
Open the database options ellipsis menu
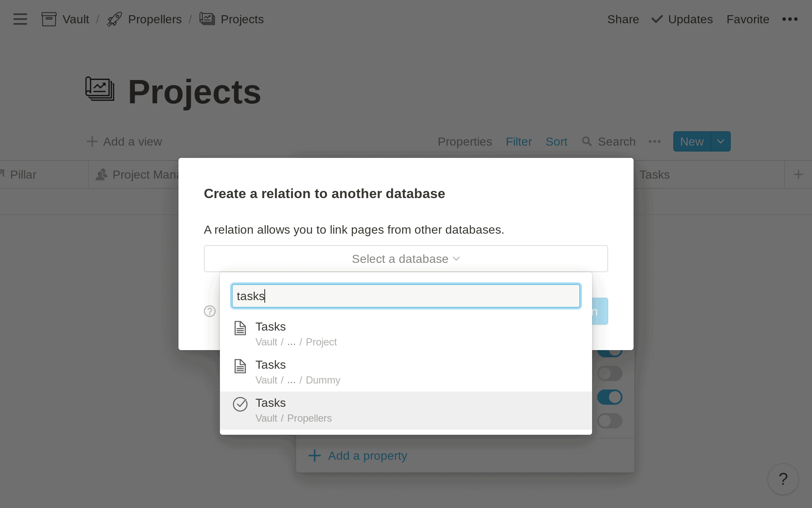(x=654, y=142)
